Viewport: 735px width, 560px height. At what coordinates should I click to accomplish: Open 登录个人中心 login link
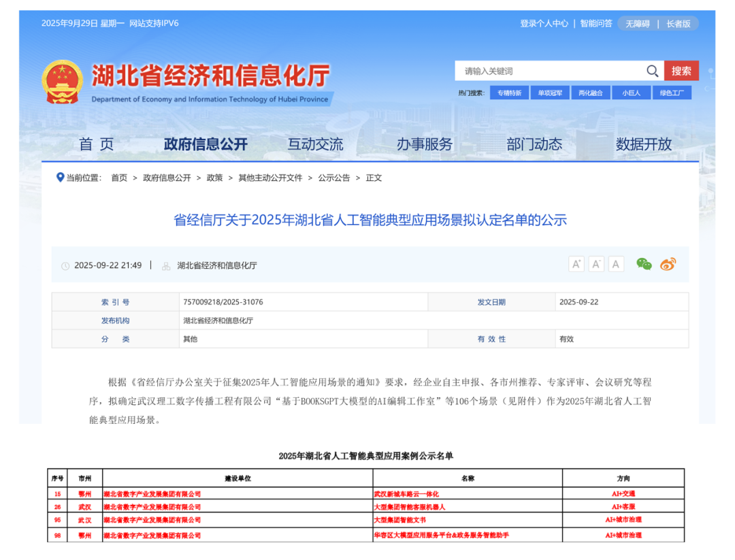coord(544,24)
